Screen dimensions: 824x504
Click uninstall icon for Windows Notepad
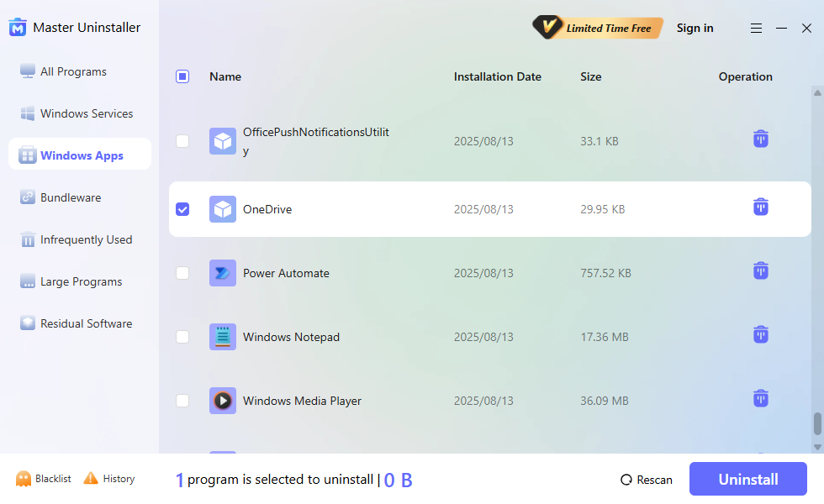760,334
